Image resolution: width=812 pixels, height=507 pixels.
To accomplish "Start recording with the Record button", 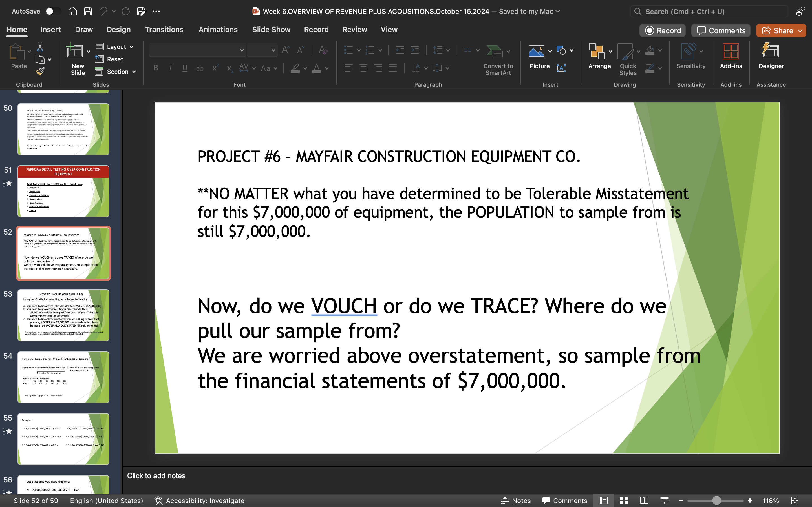I will click(662, 30).
